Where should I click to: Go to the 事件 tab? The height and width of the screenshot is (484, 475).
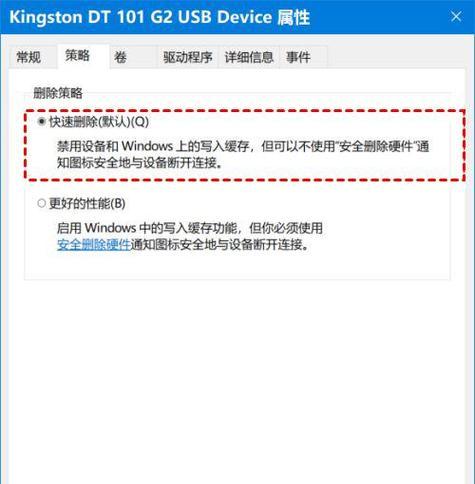click(x=298, y=57)
